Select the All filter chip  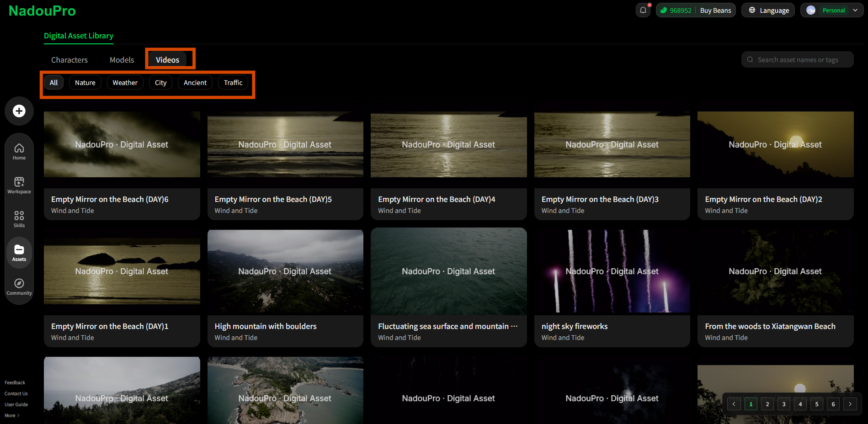54,83
